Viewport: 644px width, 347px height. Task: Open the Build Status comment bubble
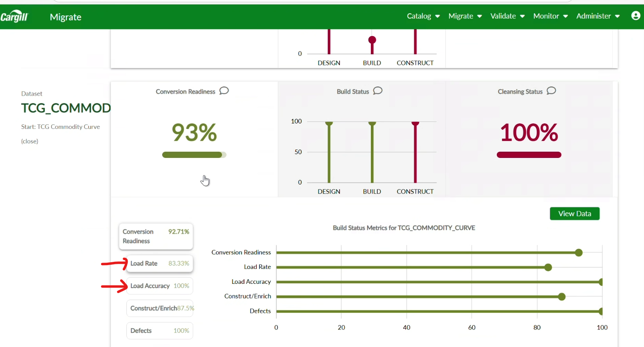(x=378, y=91)
